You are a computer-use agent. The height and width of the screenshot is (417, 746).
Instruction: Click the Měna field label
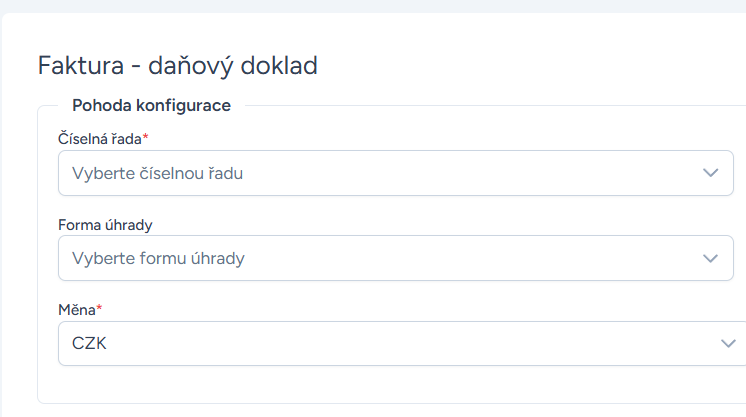pos(77,310)
